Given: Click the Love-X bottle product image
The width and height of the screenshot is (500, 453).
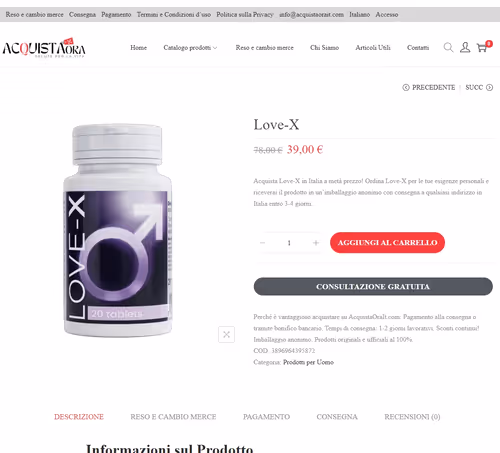Looking at the screenshot, I should point(118,230).
